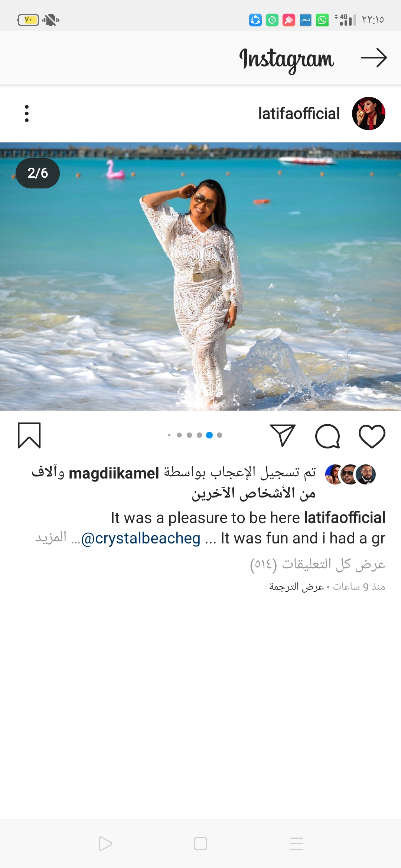The height and width of the screenshot is (868, 401).
Task: Open the likers' avatar cluster
Action: pyautogui.click(x=351, y=474)
